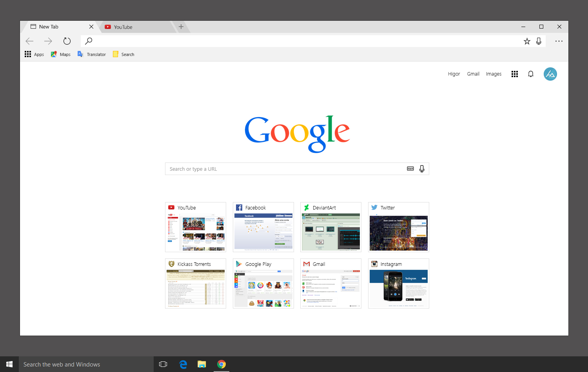Close the New Tab tab
This screenshot has height=372, width=588.
click(91, 27)
